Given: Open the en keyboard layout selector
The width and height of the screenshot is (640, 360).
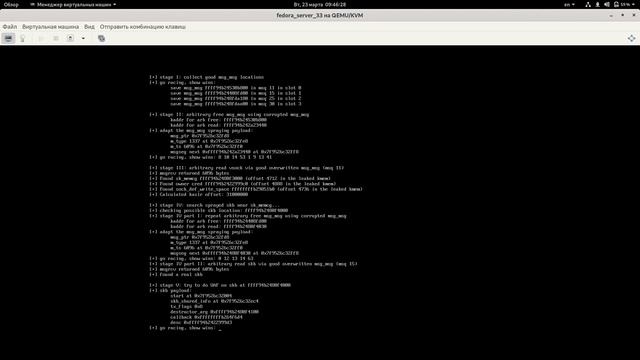Looking at the screenshot, I should (x=569, y=4).
